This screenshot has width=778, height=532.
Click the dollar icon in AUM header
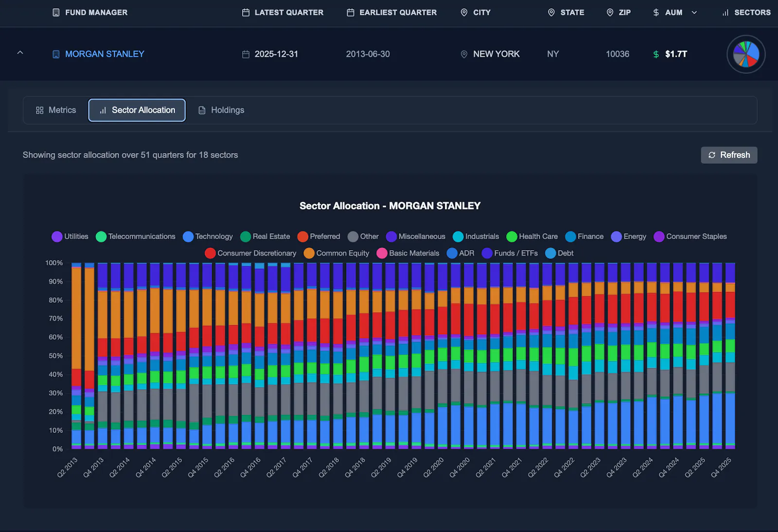pyautogui.click(x=656, y=13)
